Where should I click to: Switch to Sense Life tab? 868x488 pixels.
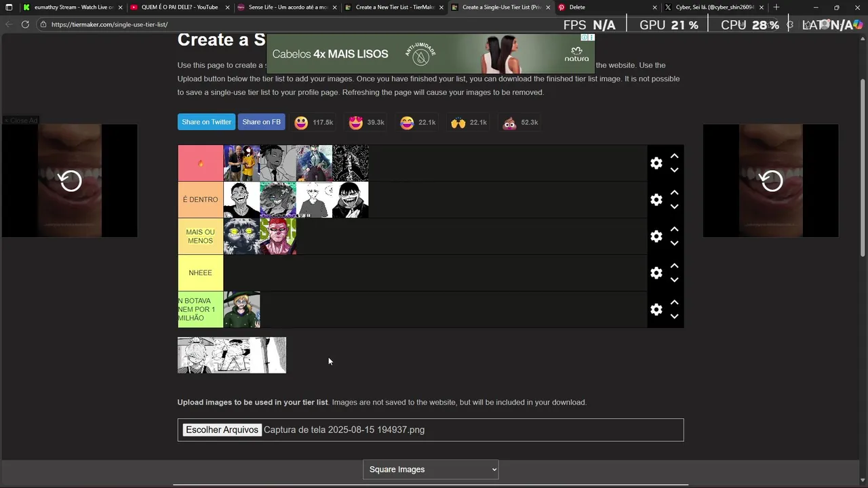(287, 7)
